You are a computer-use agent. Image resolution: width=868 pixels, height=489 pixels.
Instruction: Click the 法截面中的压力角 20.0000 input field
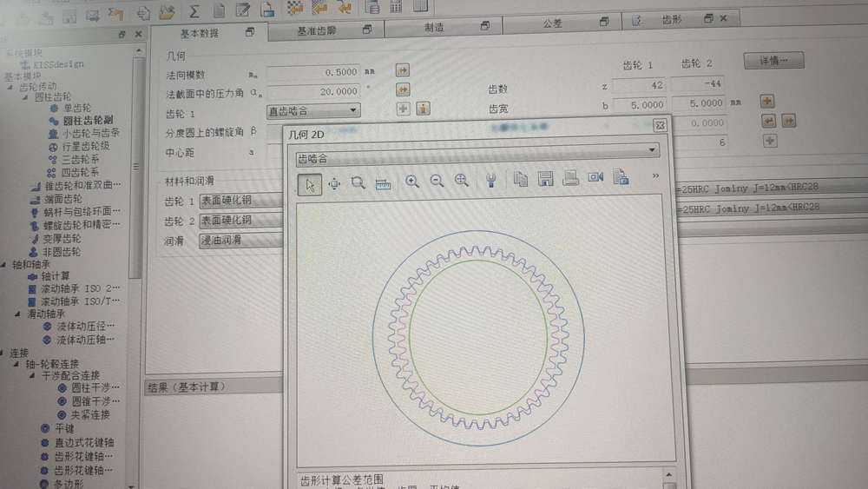pyautogui.click(x=313, y=91)
